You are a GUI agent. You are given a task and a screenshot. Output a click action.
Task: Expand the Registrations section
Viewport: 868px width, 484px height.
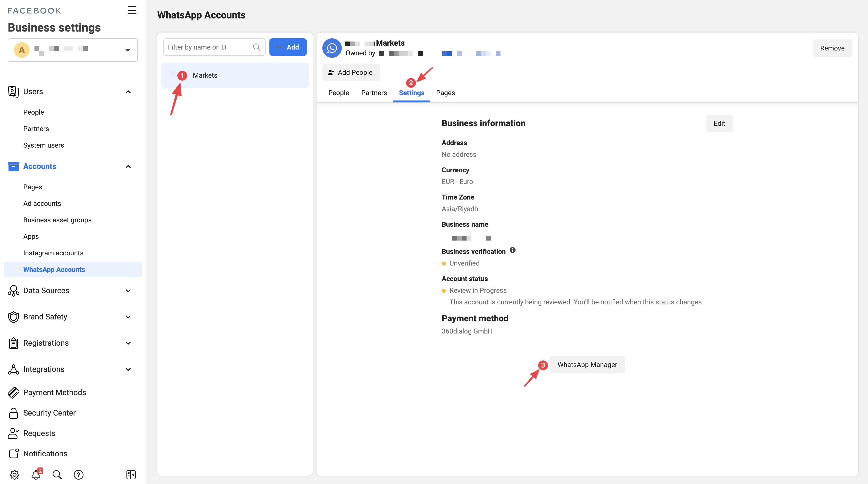pyautogui.click(x=128, y=343)
